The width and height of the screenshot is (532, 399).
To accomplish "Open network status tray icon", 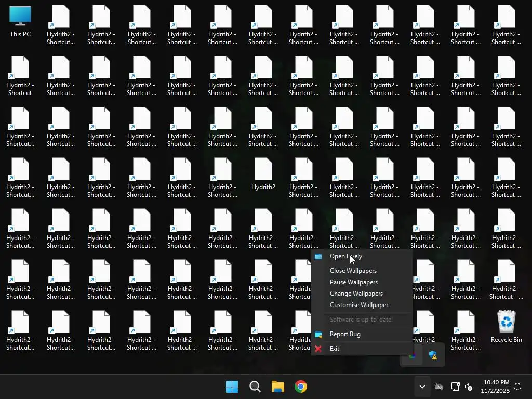I will [455, 387].
